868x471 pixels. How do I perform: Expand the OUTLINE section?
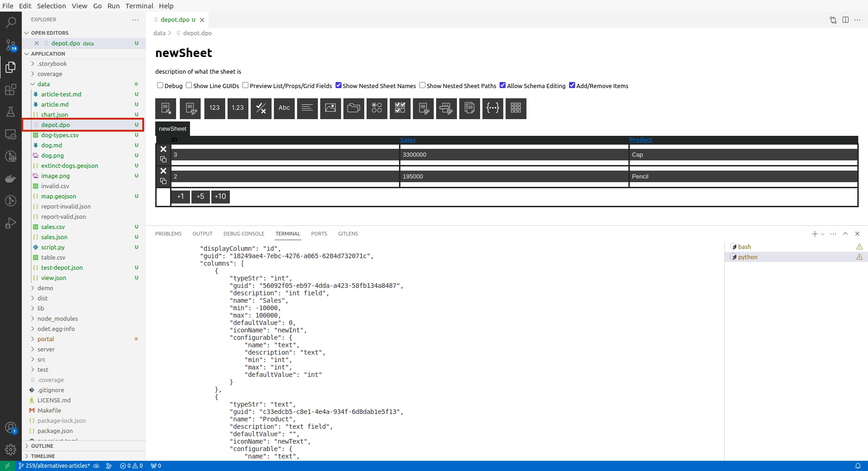(x=42, y=446)
